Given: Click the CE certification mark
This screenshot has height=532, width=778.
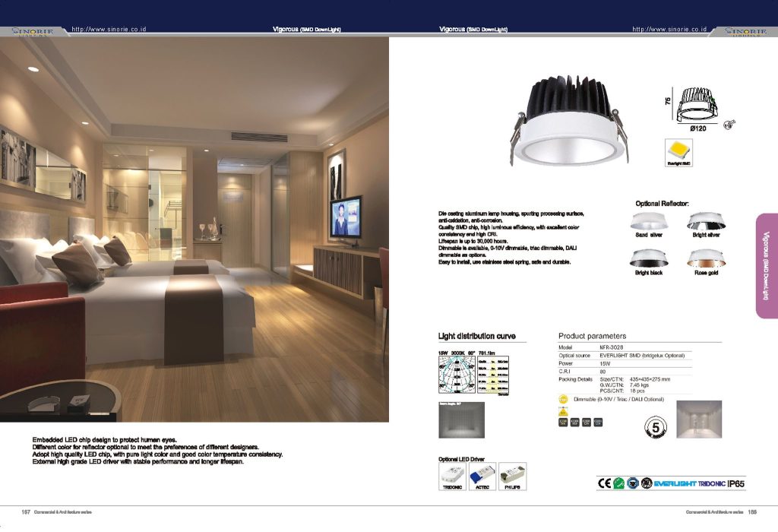Looking at the screenshot, I should click(x=605, y=483).
